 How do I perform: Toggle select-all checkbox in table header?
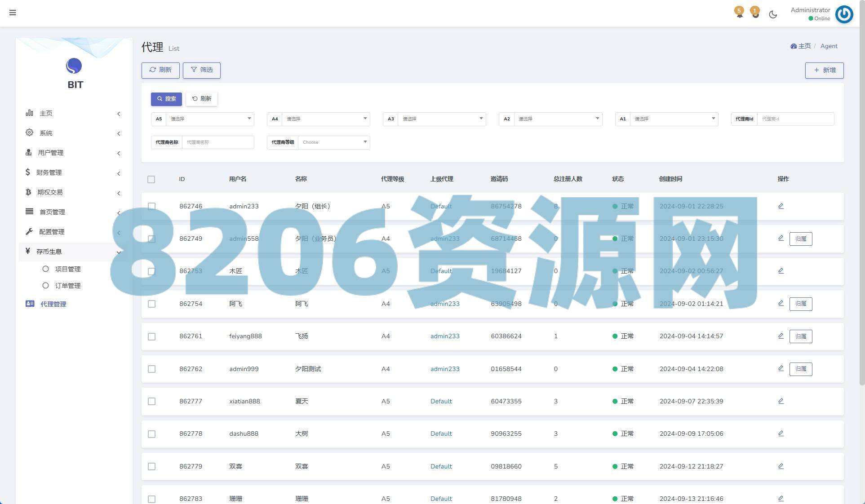point(151,179)
